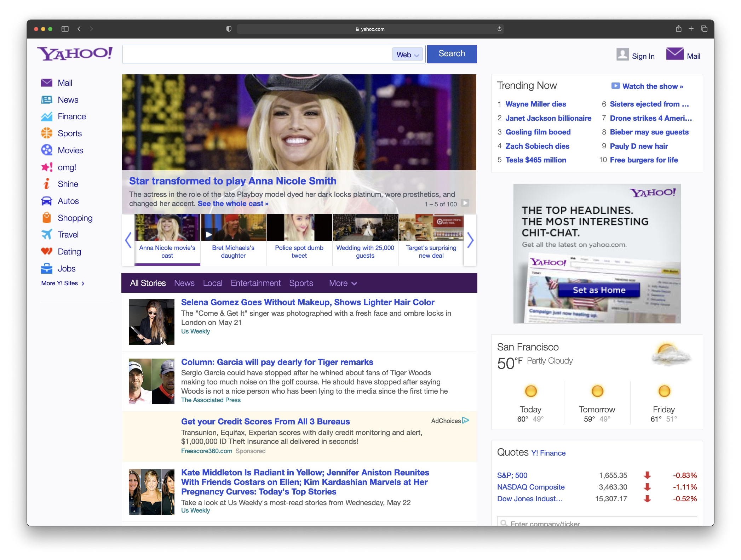Image resolution: width=741 pixels, height=560 pixels.
Task: Click the purple Mail envelope in header
Action: click(x=675, y=54)
